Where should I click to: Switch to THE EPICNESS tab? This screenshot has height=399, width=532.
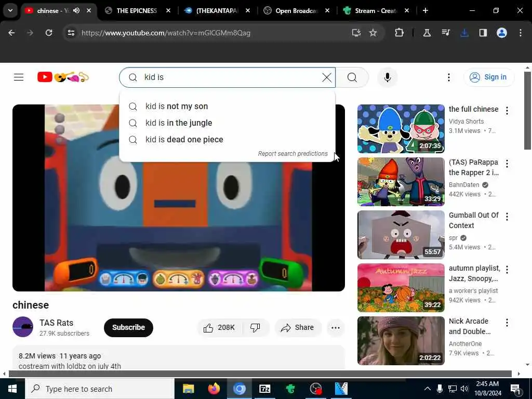(137, 10)
